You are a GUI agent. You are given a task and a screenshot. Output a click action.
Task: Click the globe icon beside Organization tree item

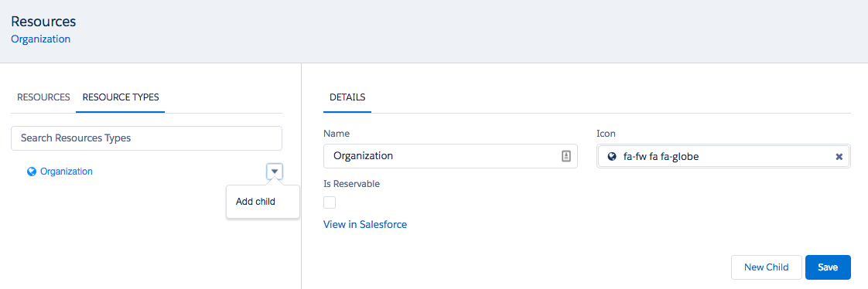[x=32, y=172]
